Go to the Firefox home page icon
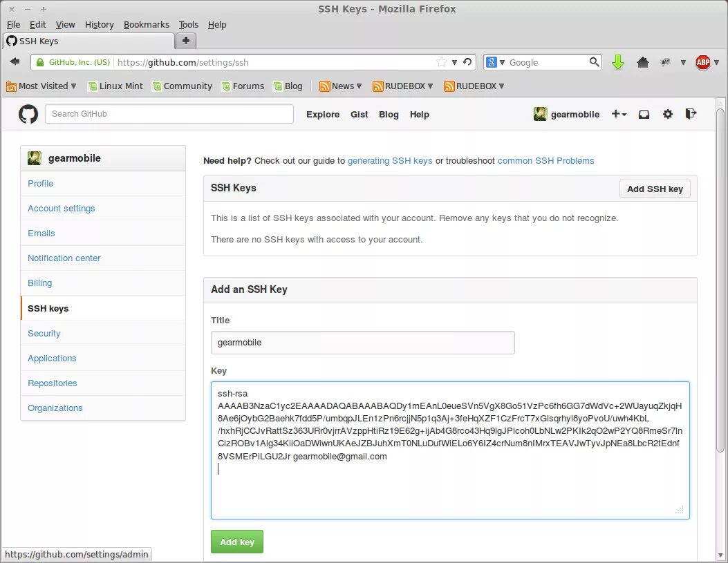This screenshot has width=728, height=563. coord(642,62)
